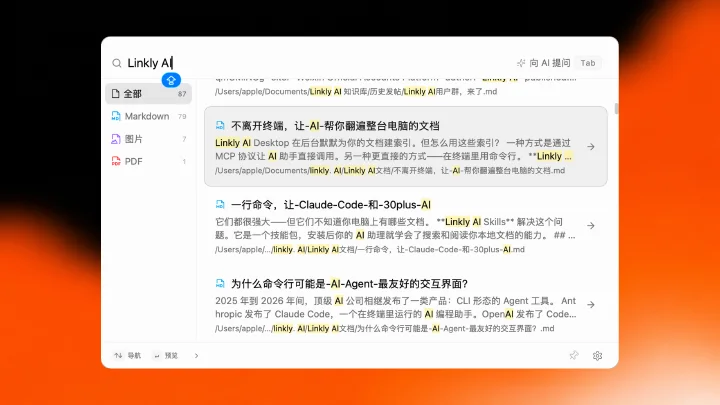The height and width of the screenshot is (405, 720).
Task: Click the red PDF file icon
Action: coord(116,161)
